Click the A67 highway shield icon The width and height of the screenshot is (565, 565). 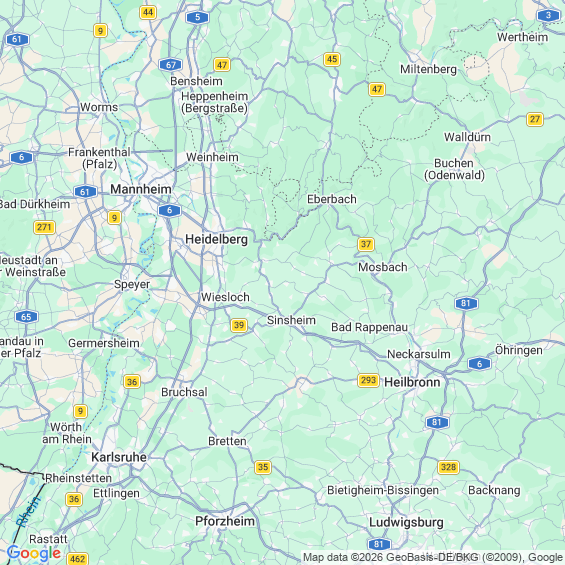coord(170,65)
